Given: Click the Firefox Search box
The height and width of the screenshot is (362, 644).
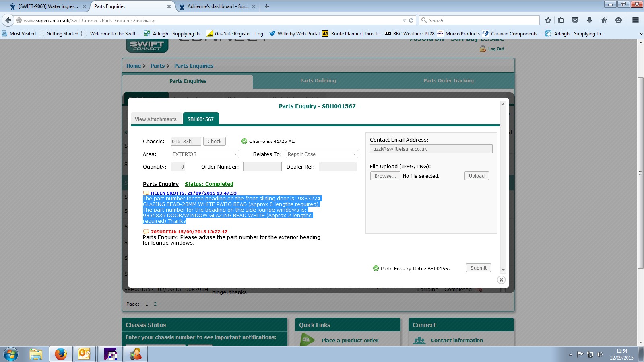Looking at the screenshot, I should (x=479, y=20).
